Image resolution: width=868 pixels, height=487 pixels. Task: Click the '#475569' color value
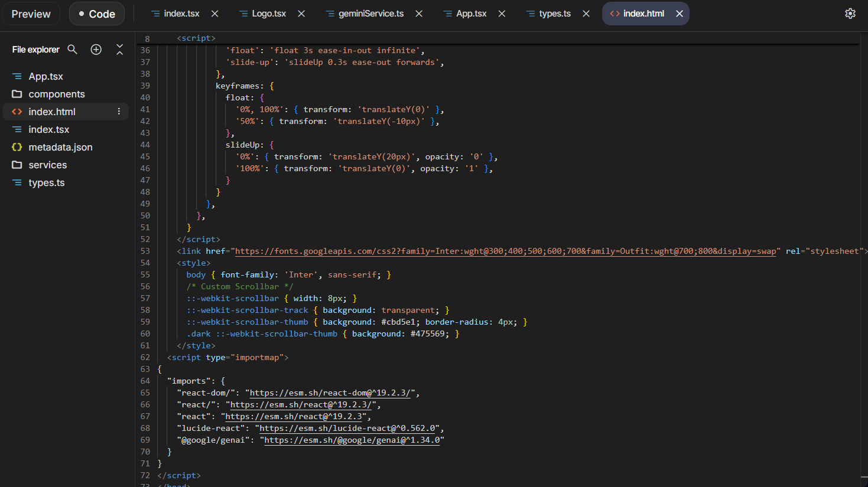(x=430, y=334)
